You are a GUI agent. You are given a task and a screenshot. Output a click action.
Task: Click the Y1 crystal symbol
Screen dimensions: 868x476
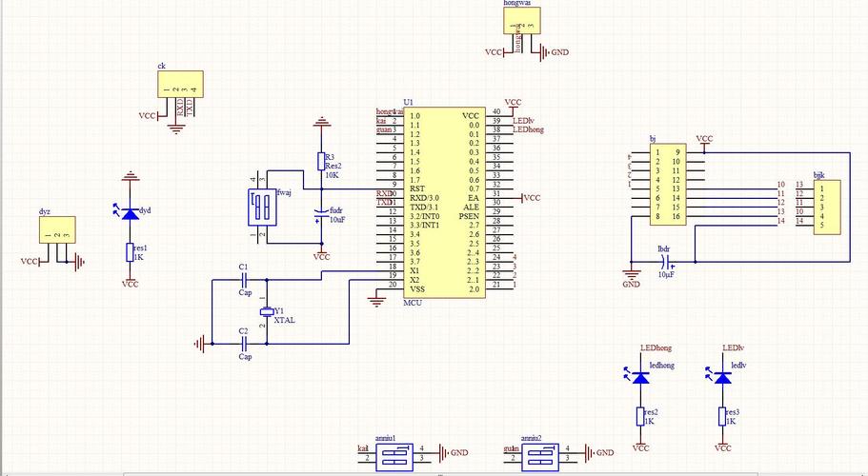pos(267,312)
